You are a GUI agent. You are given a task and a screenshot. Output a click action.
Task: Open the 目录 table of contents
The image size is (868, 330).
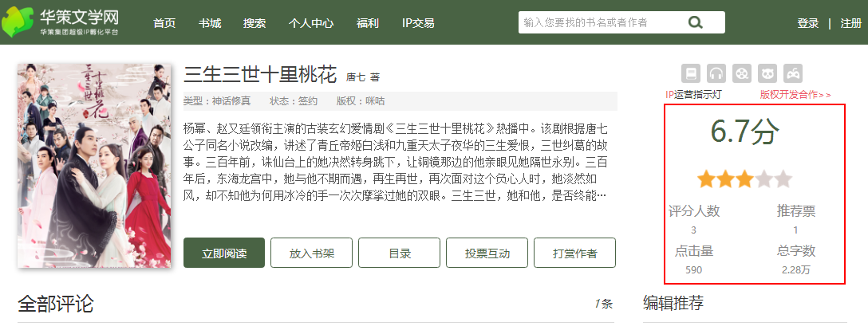399,253
